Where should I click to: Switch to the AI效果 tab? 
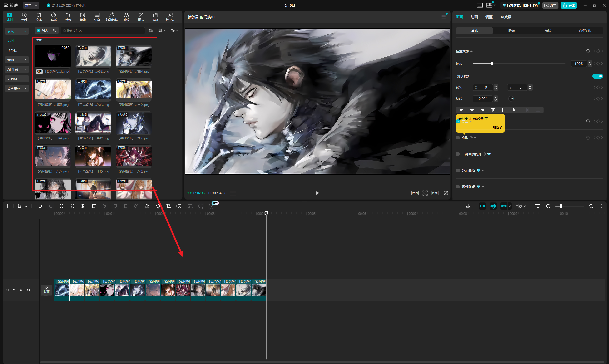506,17
